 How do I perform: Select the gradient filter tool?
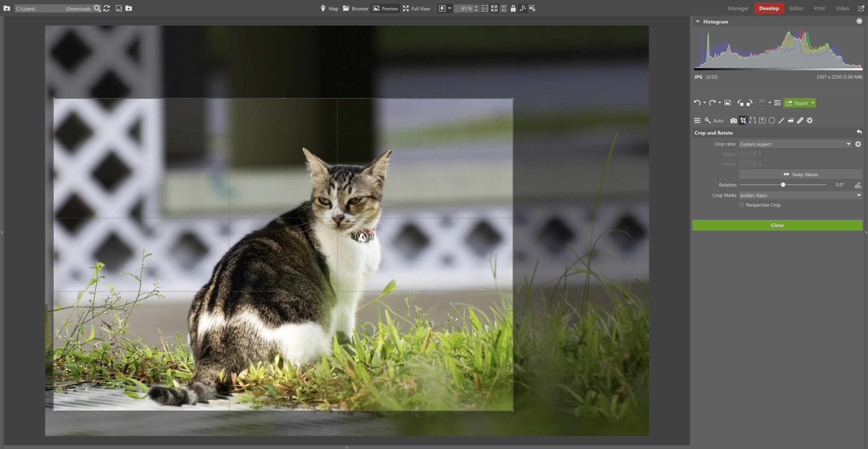tap(762, 121)
